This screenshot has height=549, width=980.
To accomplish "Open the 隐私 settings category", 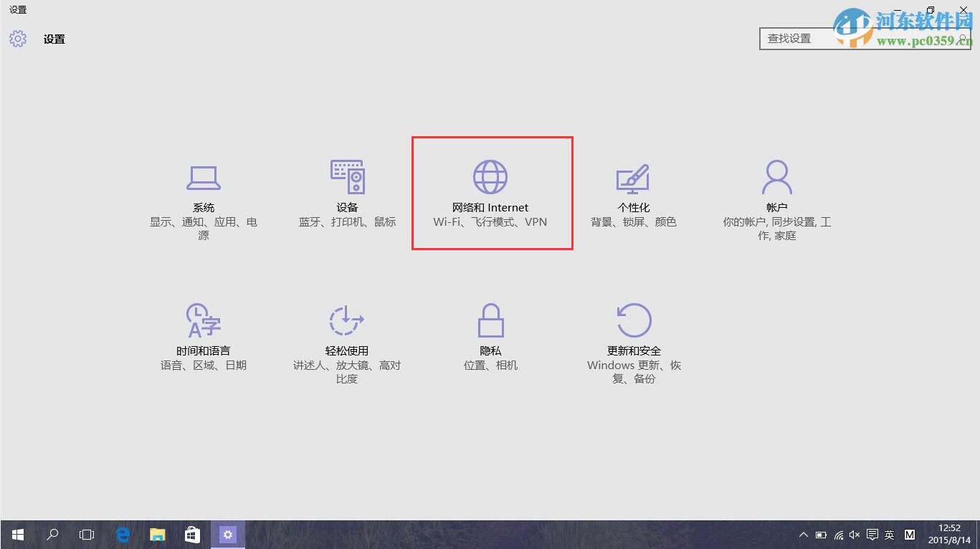I will coord(491,337).
